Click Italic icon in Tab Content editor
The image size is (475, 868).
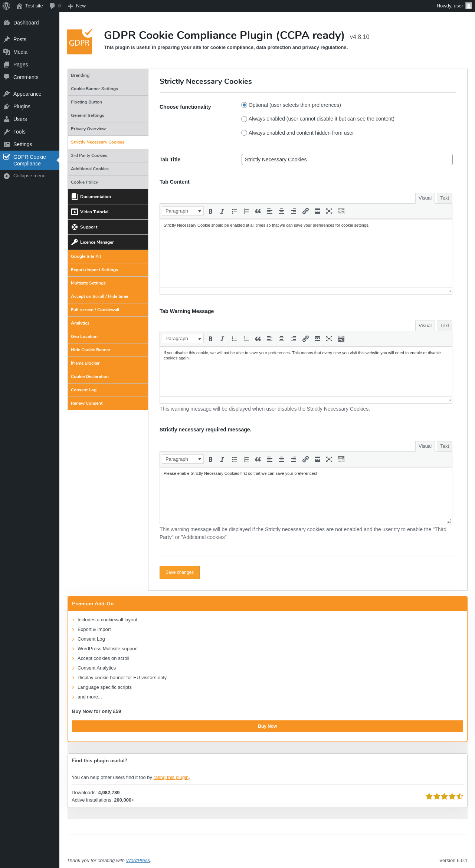222,211
